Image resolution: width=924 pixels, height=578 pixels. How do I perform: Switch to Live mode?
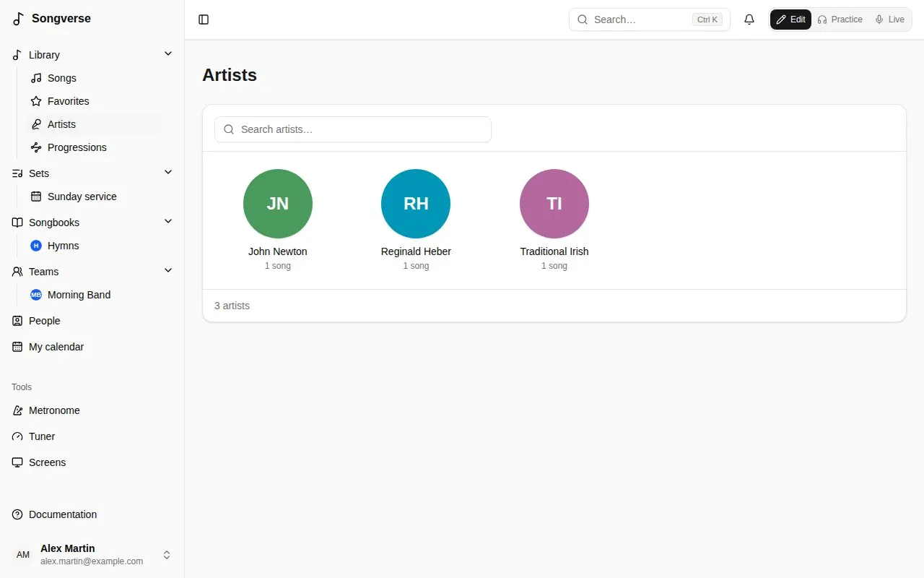pyautogui.click(x=889, y=20)
